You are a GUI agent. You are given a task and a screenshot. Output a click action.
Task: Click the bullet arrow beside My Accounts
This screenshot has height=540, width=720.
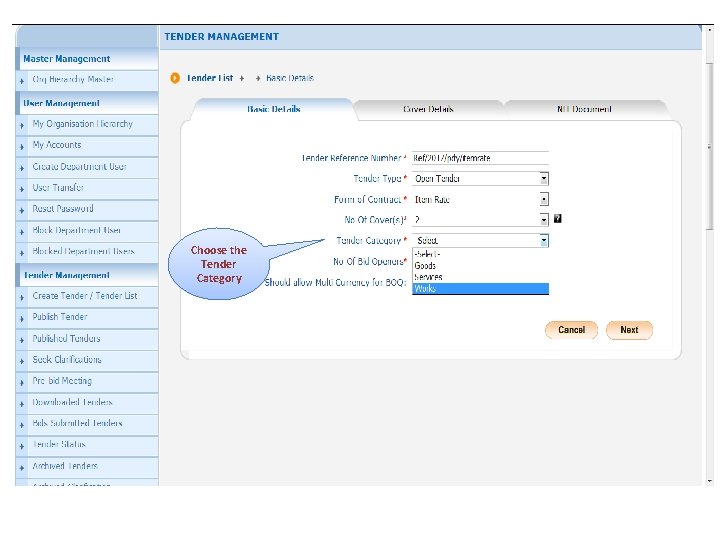(x=22, y=147)
